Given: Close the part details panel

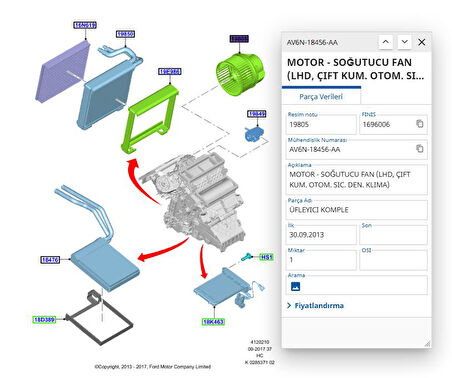Looking at the screenshot, I should pyautogui.click(x=422, y=42).
